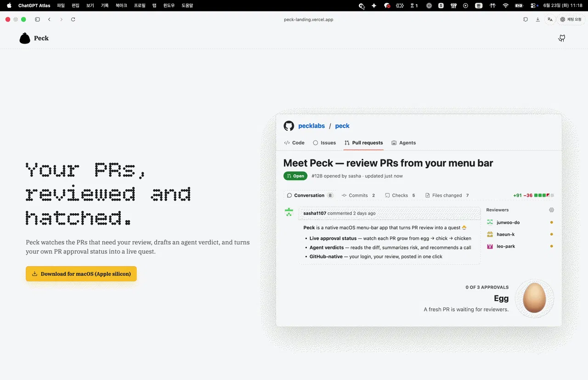Go forward with the right arrow

click(61, 19)
